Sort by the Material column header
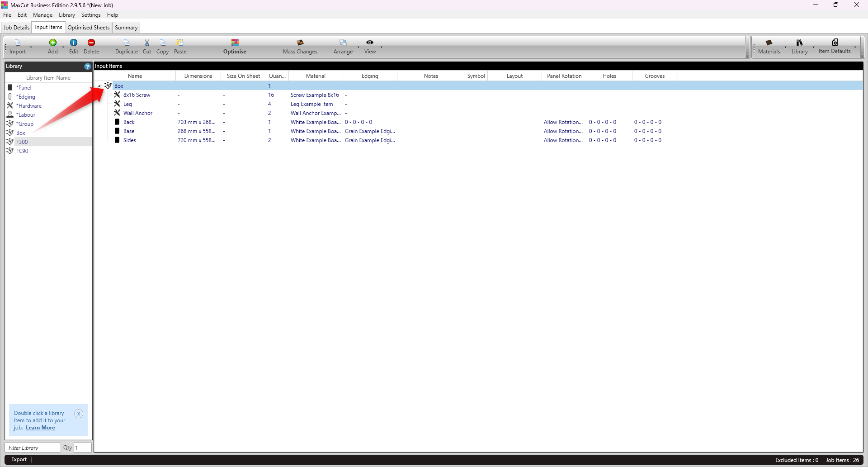The width and height of the screenshot is (868, 467). point(316,76)
